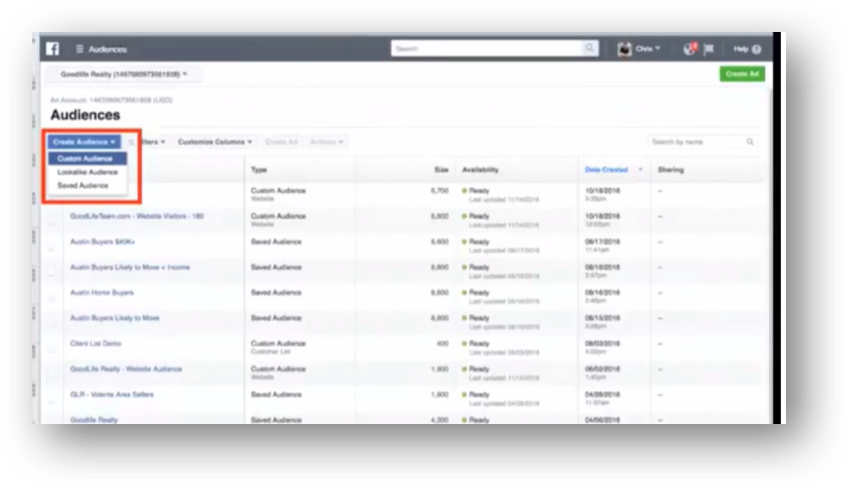Click the green Create Ad button

tap(742, 74)
